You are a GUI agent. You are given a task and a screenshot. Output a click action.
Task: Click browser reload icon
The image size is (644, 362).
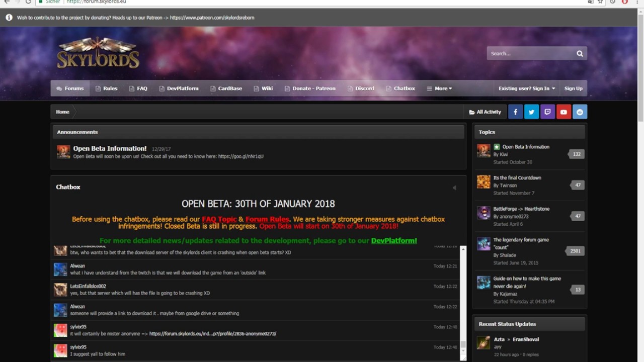coord(29,2)
